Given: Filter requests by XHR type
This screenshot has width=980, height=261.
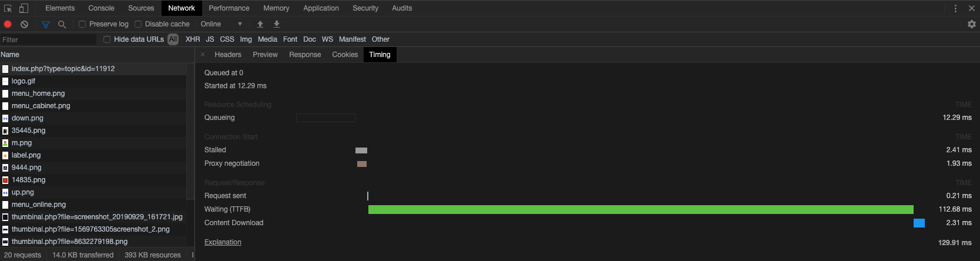Looking at the screenshot, I should [x=193, y=39].
